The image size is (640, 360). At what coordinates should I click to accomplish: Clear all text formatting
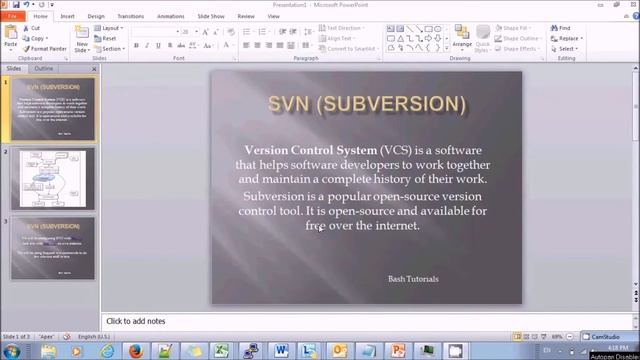(x=231, y=32)
